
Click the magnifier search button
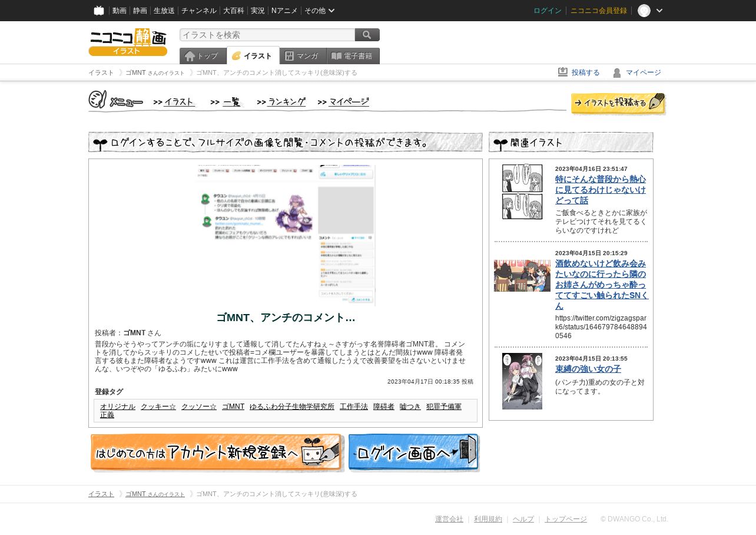(x=367, y=35)
